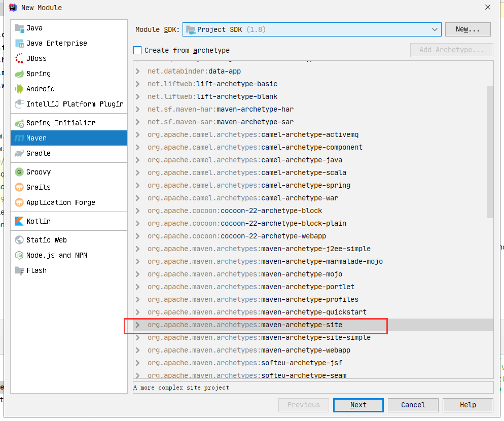Viewport: 504px width, 421px height.
Task: Select lift-archetype-blank archetype row
Action: coord(313,96)
